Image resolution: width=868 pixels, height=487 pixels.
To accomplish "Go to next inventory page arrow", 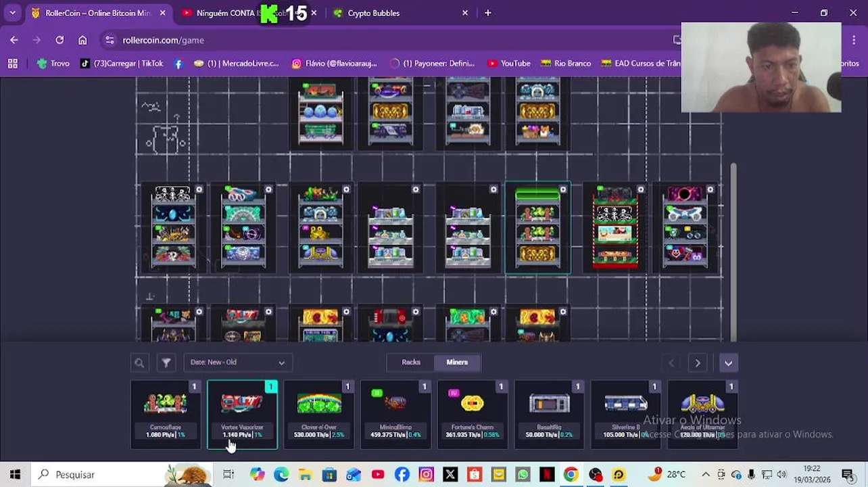I will (698, 363).
